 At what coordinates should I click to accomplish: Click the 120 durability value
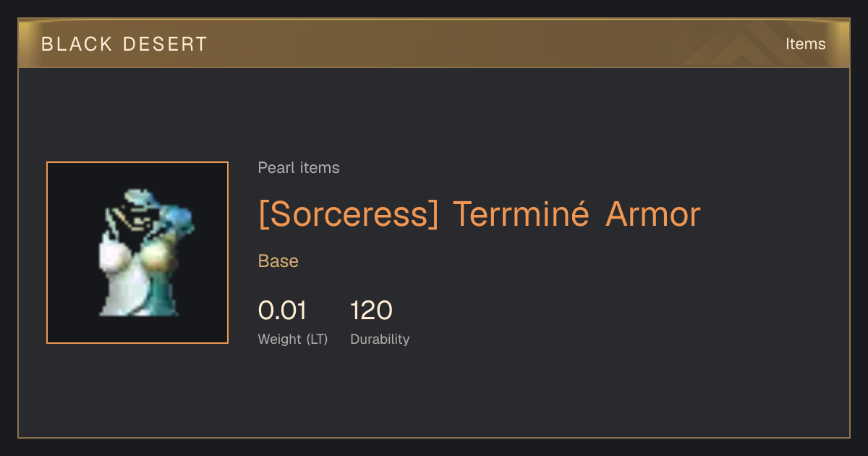pyautogui.click(x=371, y=311)
